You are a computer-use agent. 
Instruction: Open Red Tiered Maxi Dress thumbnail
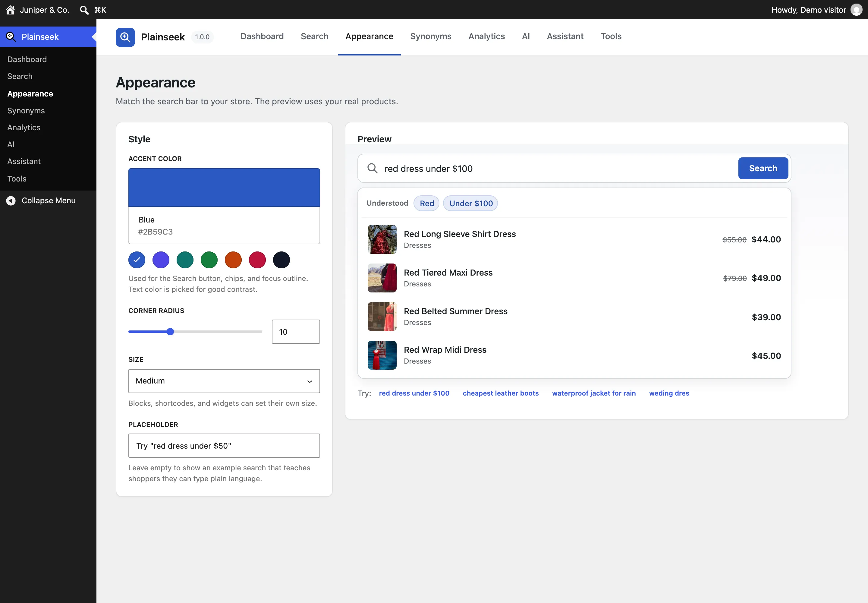[382, 278]
